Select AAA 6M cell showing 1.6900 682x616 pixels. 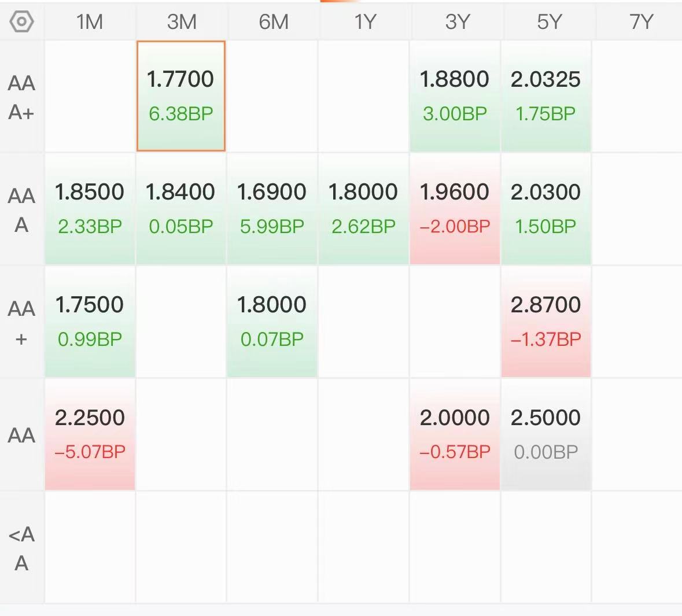(272, 209)
